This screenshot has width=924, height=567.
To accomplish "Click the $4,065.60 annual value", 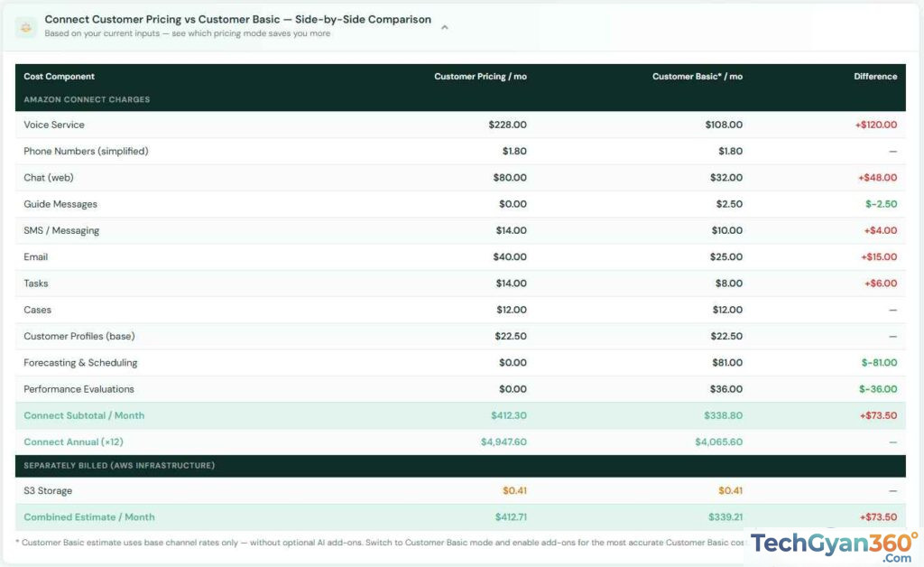I will point(718,442).
